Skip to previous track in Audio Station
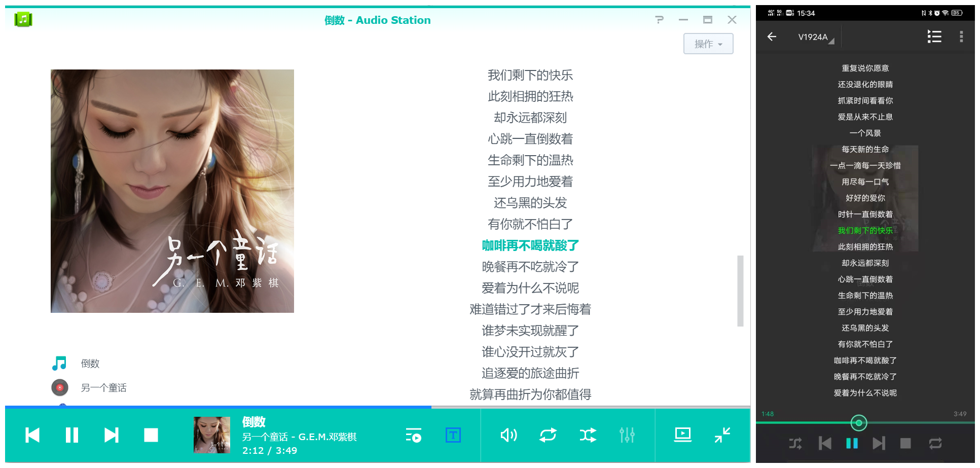 click(32, 435)
